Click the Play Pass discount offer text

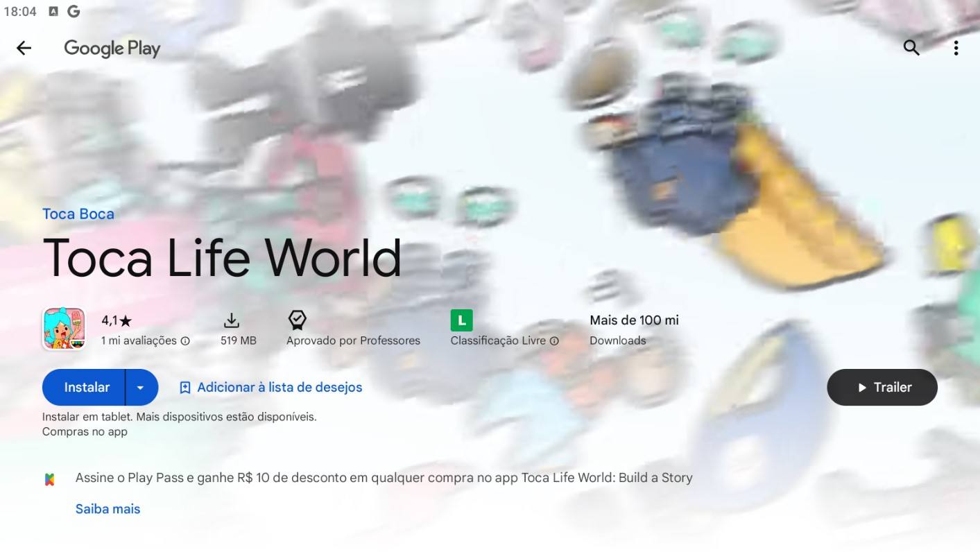point(384,478)
